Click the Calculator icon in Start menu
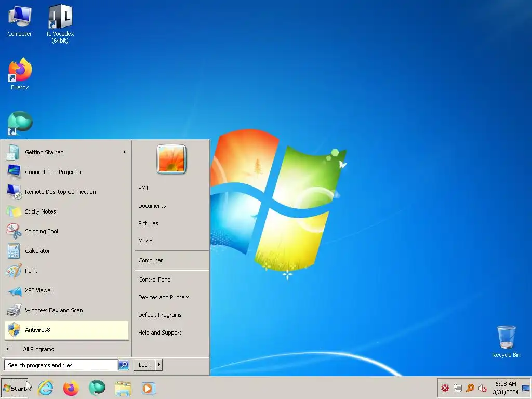Screen dimensions: 532x399 click(14, 251)
